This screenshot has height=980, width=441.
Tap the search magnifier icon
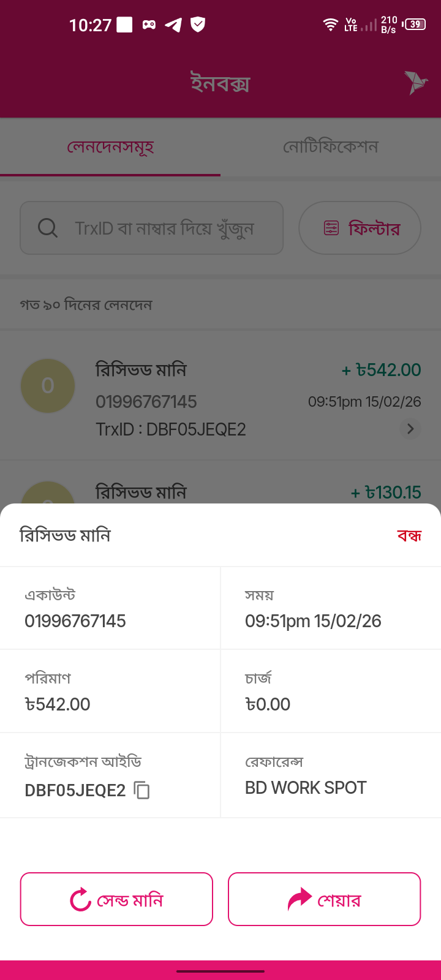click(x=48, y=228)
